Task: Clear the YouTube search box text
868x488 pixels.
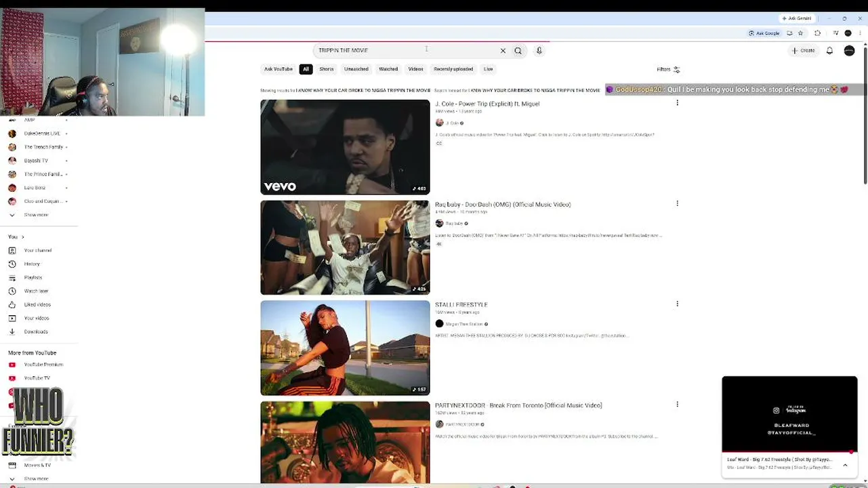Action: click(x=503, y=51)
